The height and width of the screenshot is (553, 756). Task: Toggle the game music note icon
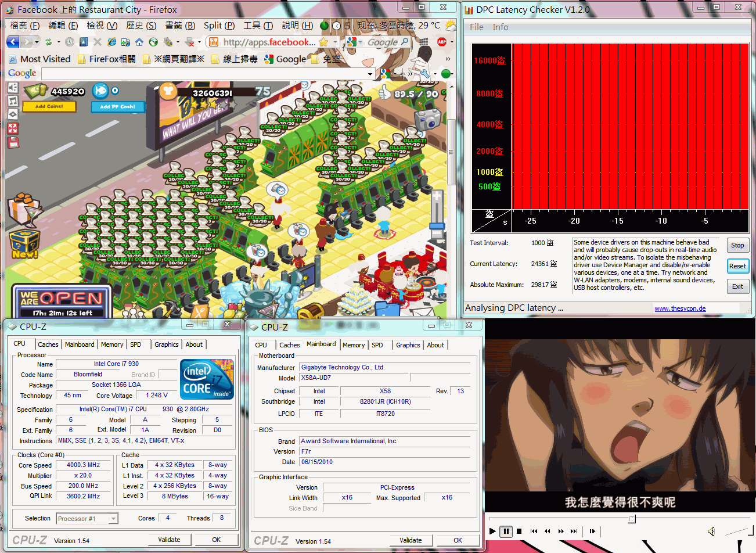click(x=13, y=101)
